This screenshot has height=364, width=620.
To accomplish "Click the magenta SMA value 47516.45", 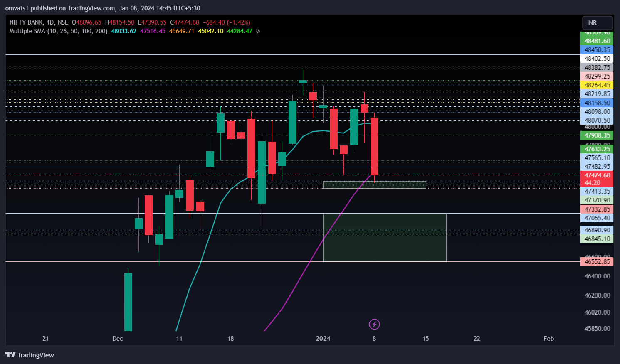I will tap(153, 31).
